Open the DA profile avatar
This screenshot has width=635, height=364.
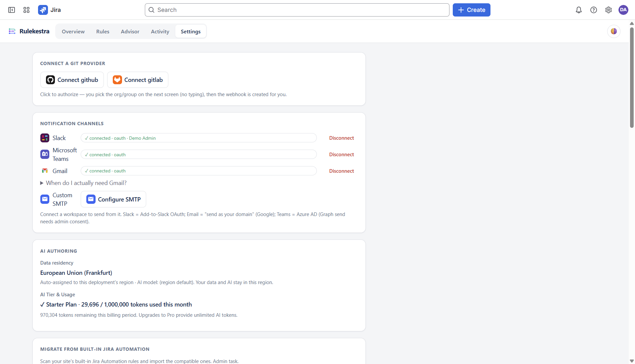coord(623,10)
